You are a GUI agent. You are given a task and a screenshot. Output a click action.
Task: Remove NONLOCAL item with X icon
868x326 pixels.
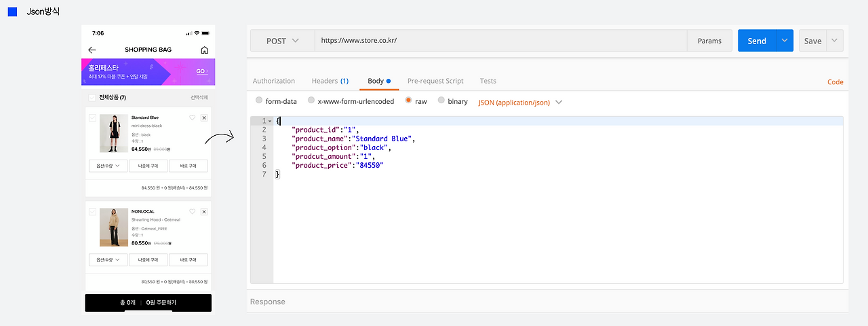pos(204,212)
